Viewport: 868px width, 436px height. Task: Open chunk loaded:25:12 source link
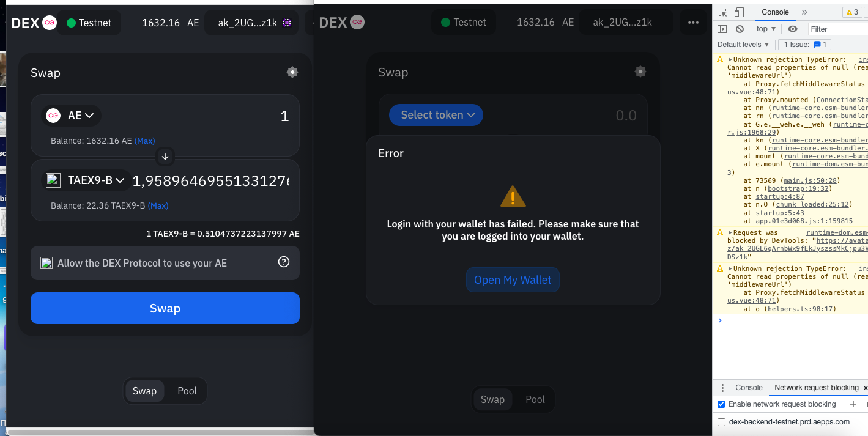tap(812, 204)
